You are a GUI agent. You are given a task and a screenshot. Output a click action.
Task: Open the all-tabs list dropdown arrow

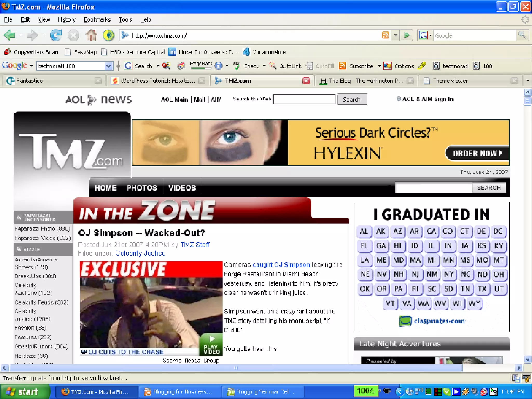pyautogui.click(x=527, y=81)
